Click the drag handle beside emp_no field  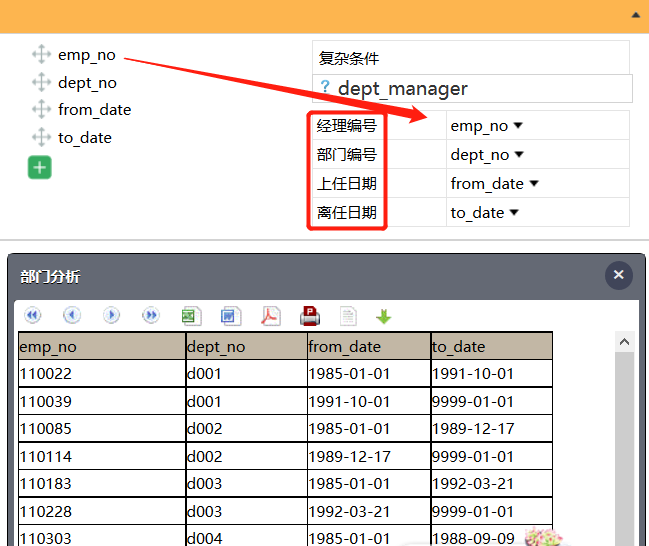(x=41, y=55)
